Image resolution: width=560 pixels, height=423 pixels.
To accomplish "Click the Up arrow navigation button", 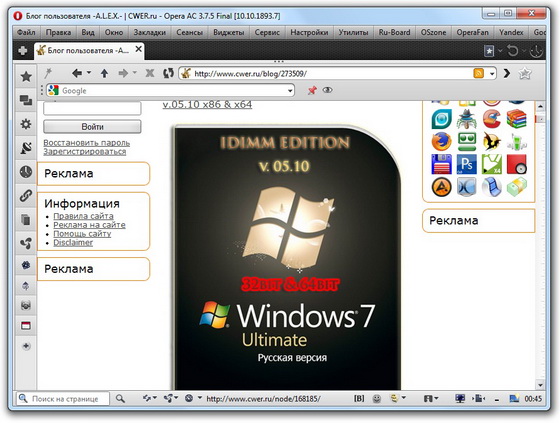I will tap(104, 73).
